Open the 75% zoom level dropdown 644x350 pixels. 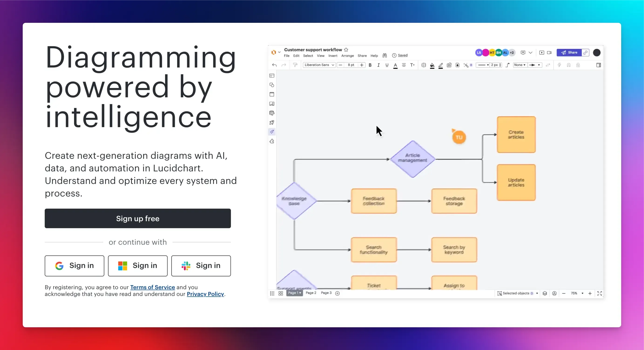(577, 293)
